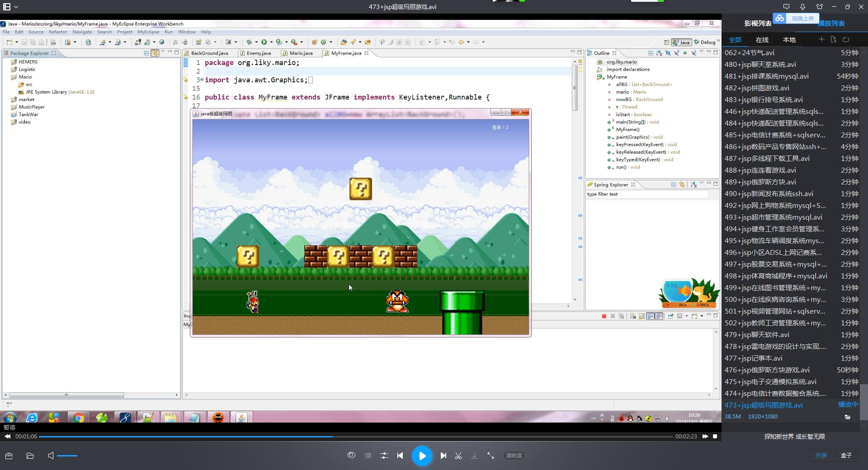Screen dimensions: 868x470
Task: Click Eclipse red terminate console icon
Action: pos(604,316)
